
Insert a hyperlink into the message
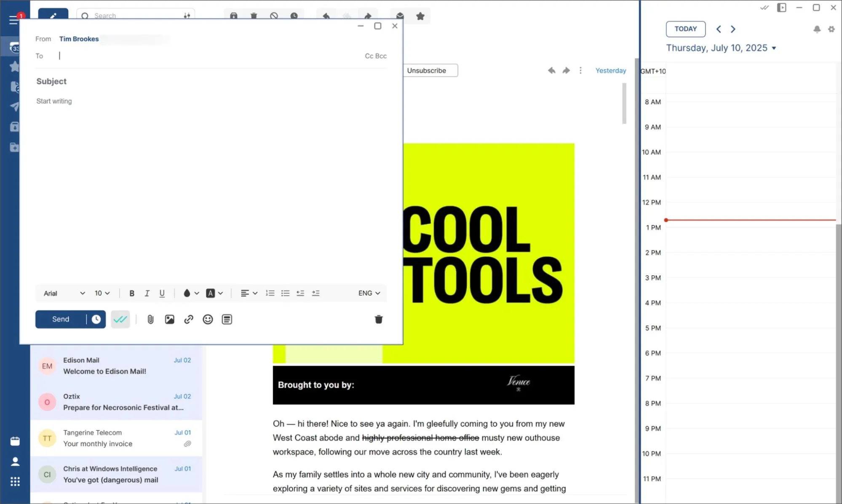click(188, 319)
